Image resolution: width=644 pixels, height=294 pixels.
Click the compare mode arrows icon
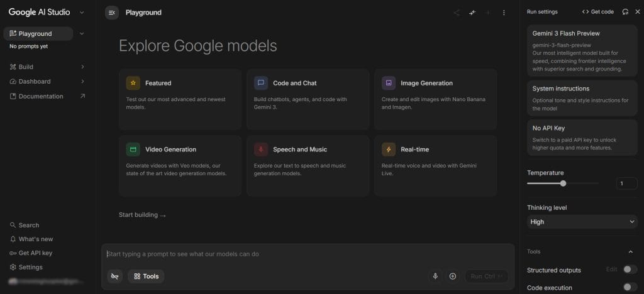(x=472, y=13)
